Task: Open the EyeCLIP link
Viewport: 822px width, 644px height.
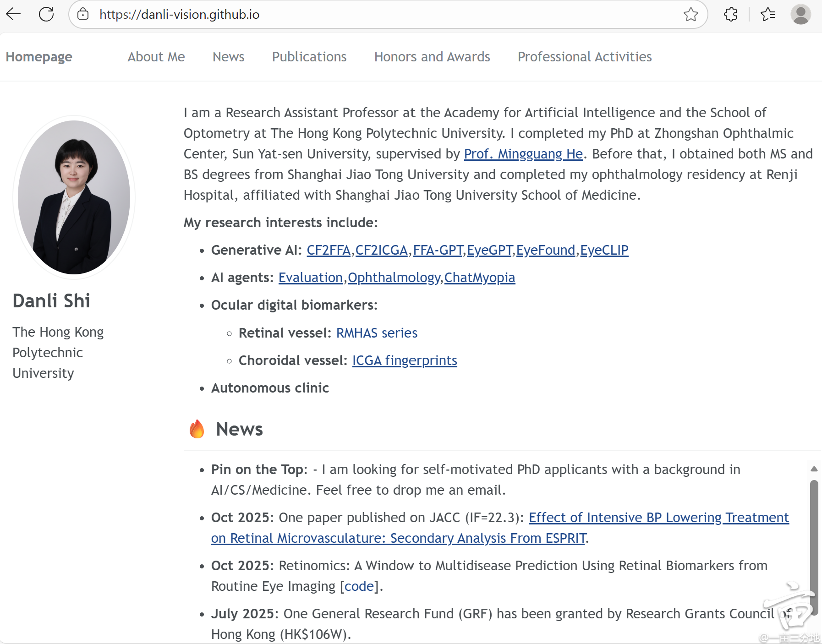Action: tap(604, 250)
